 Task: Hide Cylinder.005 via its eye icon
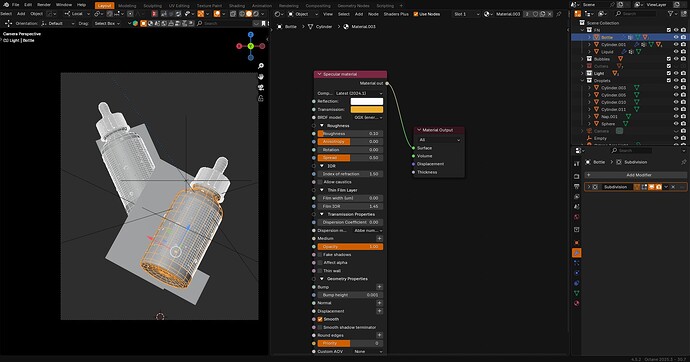click(x=676, y=95)
